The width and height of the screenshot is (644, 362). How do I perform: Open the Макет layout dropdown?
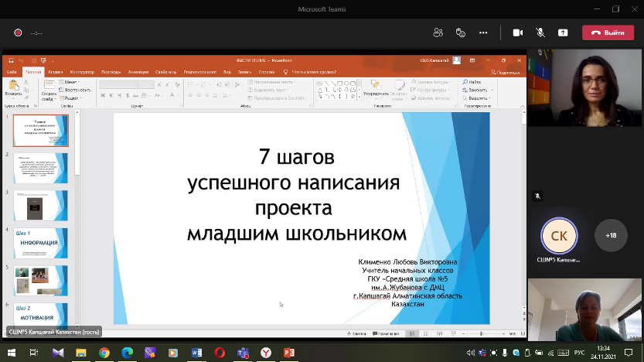(x=70, y=81)
